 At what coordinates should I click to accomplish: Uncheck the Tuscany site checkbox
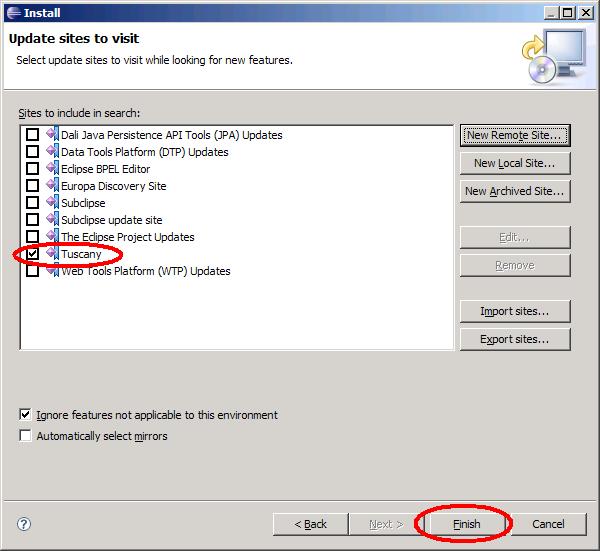[33, 253]
